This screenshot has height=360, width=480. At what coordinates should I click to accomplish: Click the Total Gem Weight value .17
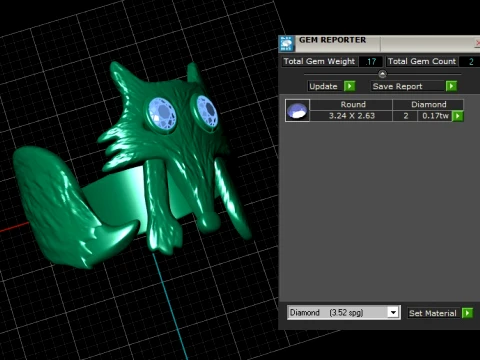click(371, 62)
